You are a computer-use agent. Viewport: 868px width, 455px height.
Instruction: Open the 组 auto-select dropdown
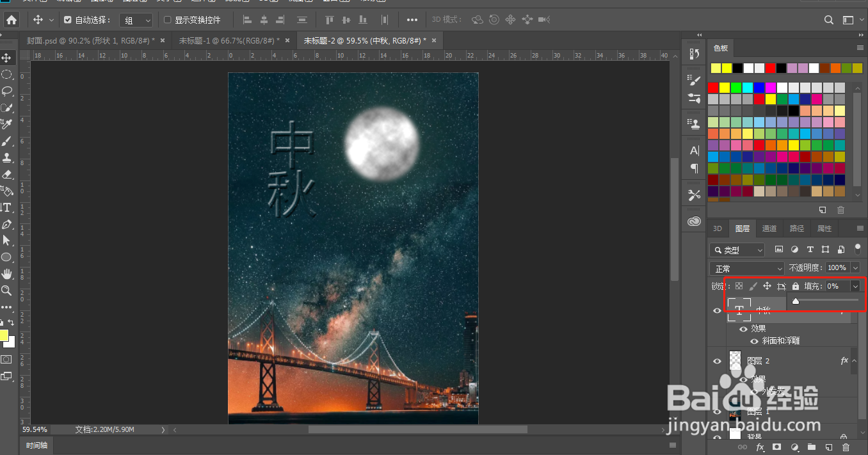point(136,20)
